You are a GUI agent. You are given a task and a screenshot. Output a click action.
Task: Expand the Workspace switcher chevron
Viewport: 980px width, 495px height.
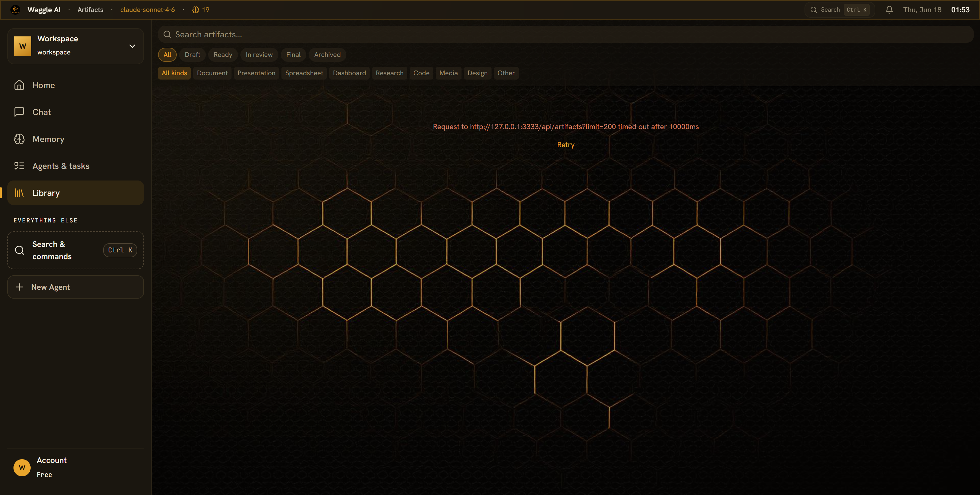coord(132,46)
